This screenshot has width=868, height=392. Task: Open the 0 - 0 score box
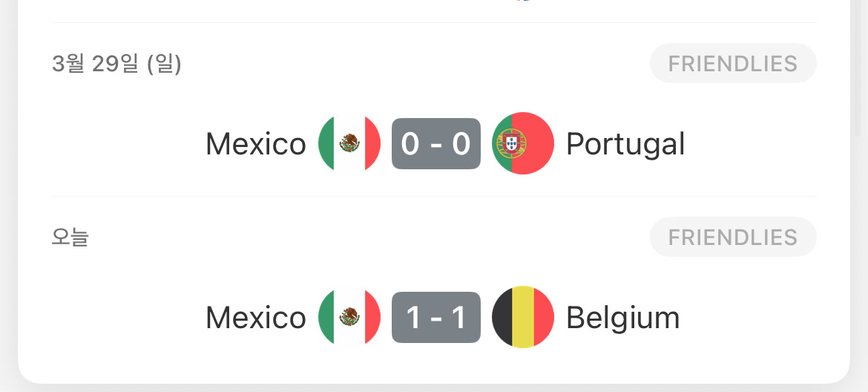[436, 143]
